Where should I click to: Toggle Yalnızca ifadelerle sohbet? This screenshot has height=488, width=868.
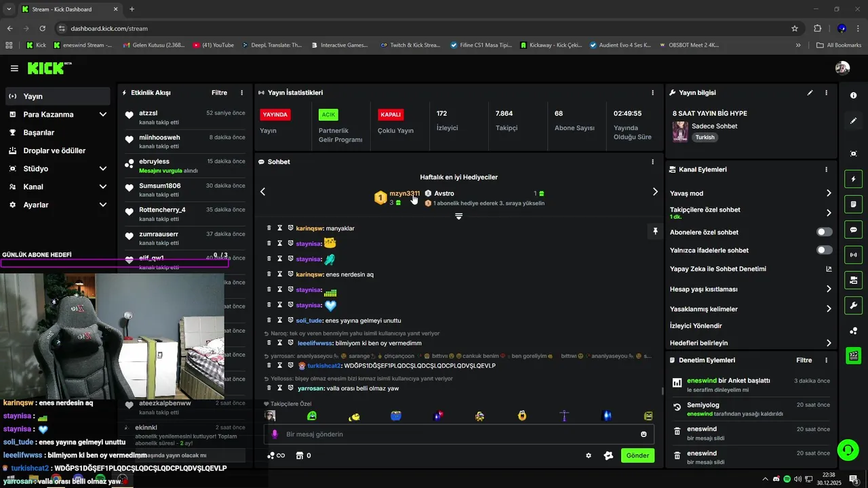pyautogui.click(x=824, y=250)
